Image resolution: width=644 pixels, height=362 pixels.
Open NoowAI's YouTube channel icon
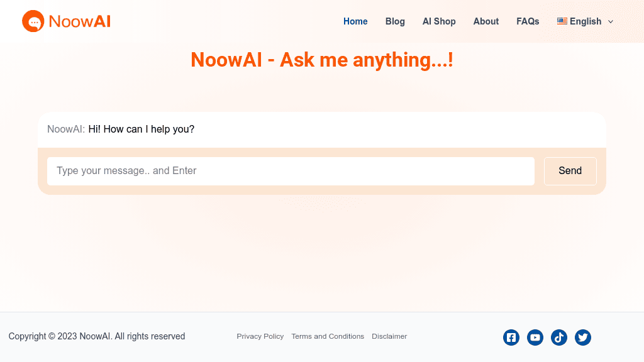(535, 337)
